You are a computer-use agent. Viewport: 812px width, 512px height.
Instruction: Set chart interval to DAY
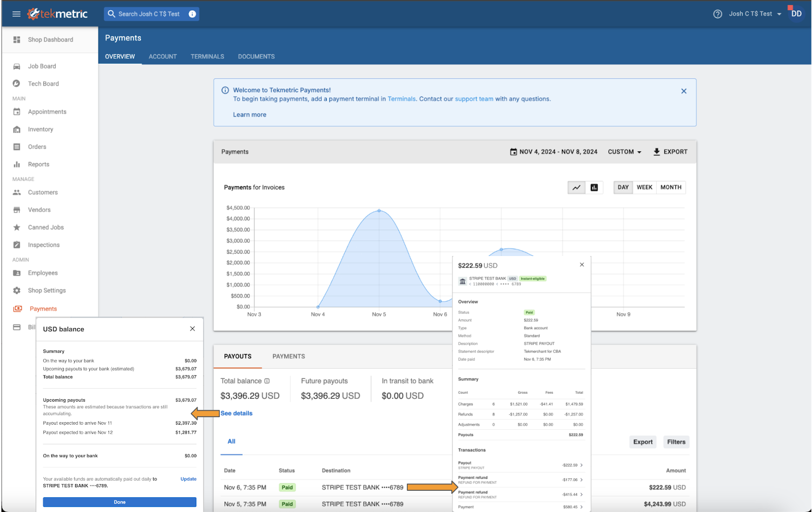(x=623, y=187)
